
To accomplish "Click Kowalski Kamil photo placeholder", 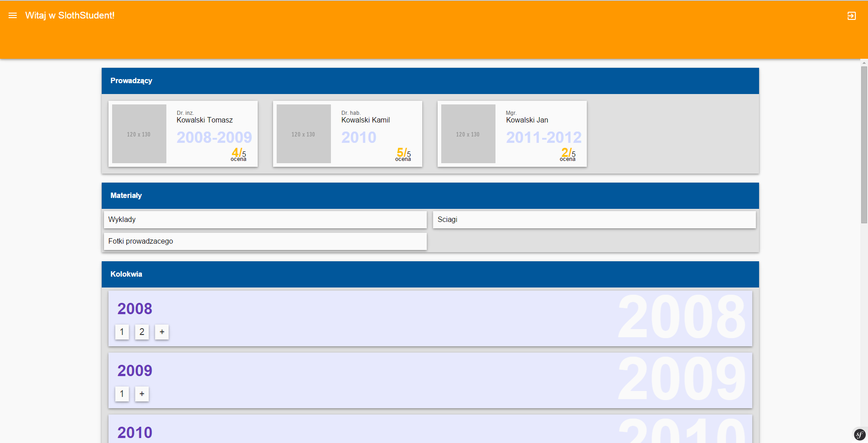I will point(304,134).
